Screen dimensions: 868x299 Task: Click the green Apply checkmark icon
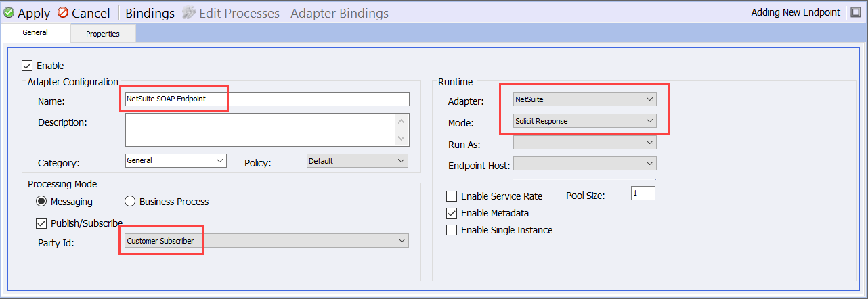[x=9, y=13]
